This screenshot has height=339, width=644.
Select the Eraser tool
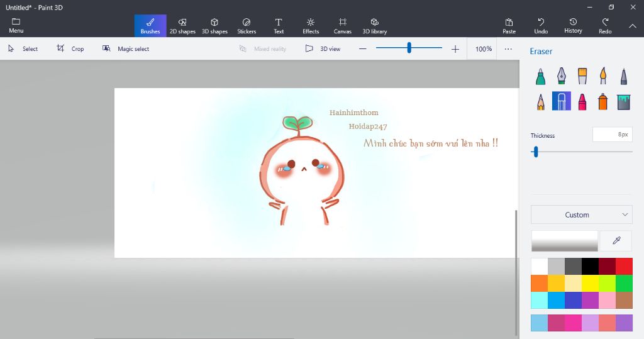point(562,101)
